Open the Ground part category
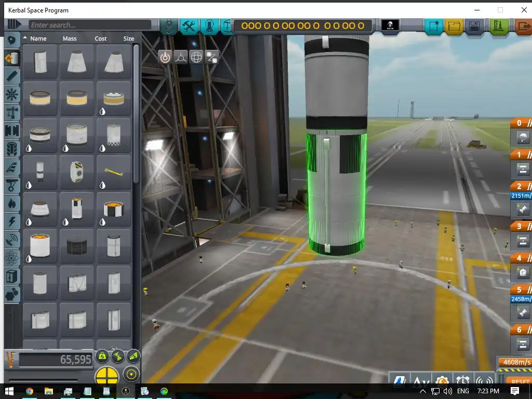Viewport: 532px width, 399px height. (12, 185)
